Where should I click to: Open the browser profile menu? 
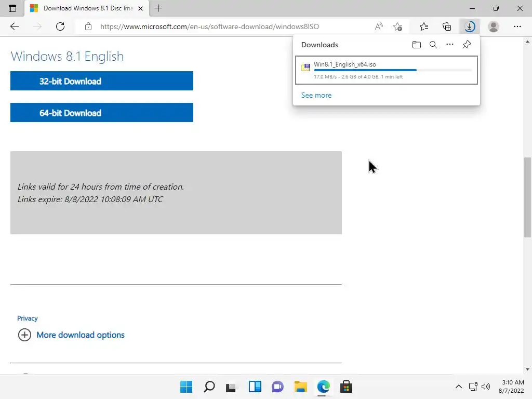(494, 26)
